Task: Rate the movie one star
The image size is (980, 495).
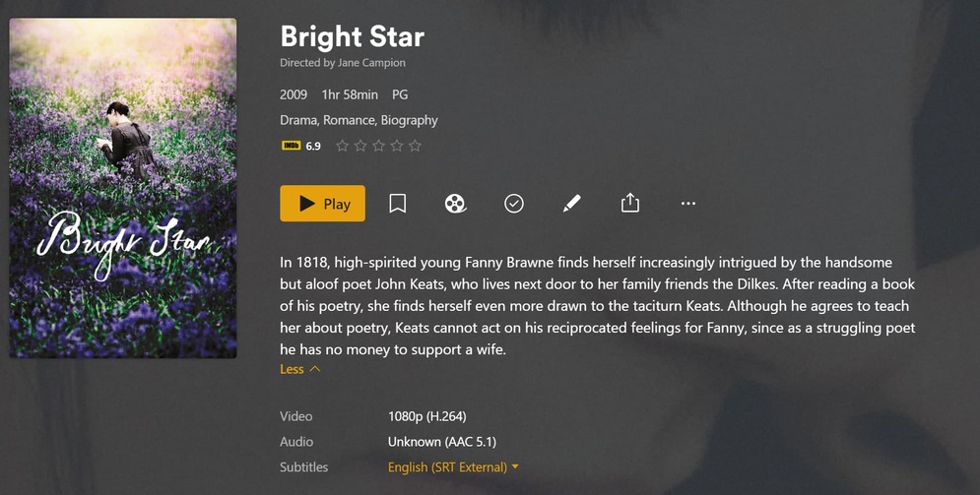Action: coord(343,146)
